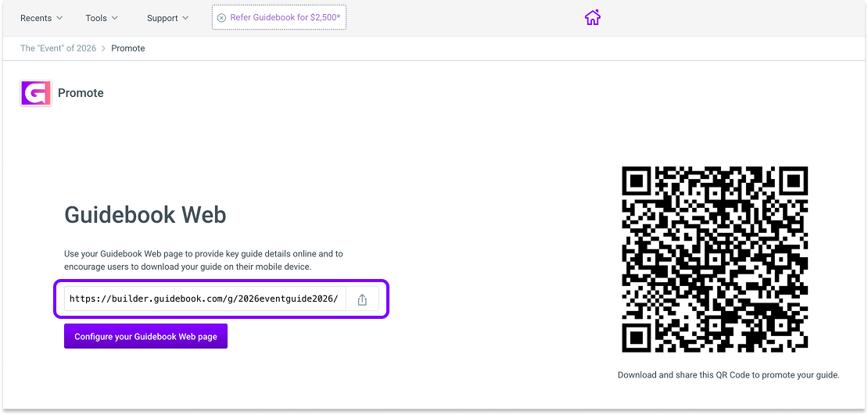Click Configure your Guidebook Web page button
This screenshot has width=868, height=415.
coord(145,336)
